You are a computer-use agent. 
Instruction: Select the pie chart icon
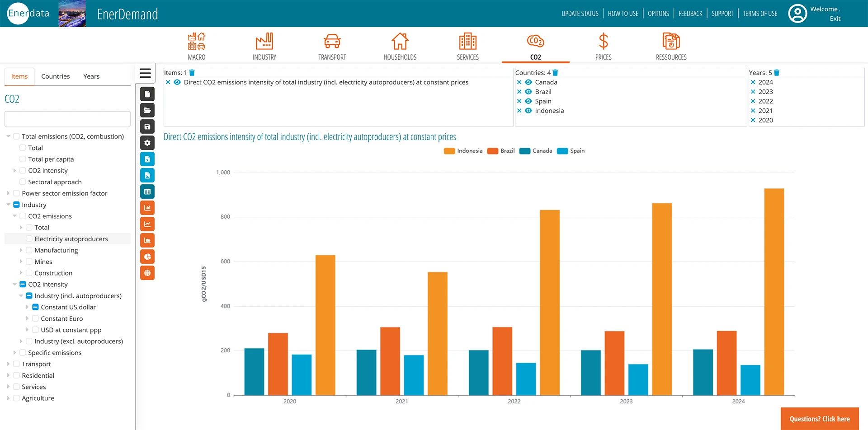click(x=147, y=257)
